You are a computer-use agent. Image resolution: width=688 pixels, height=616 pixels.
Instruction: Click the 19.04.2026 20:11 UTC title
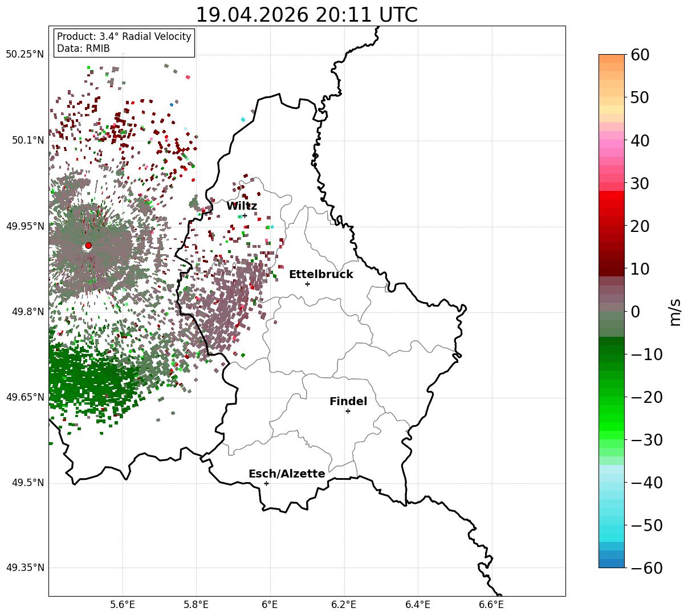(x=307, y=14)
